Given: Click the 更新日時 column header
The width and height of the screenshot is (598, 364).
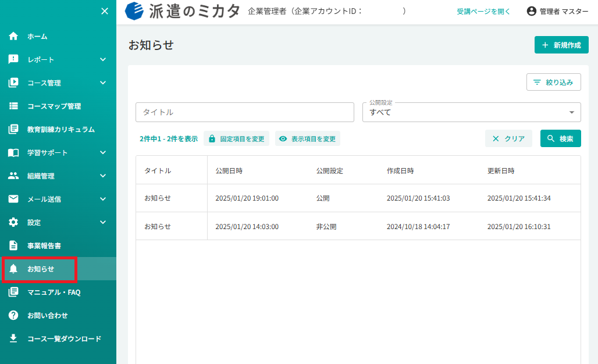Looking at the screenshot, I should coord(501,171).
